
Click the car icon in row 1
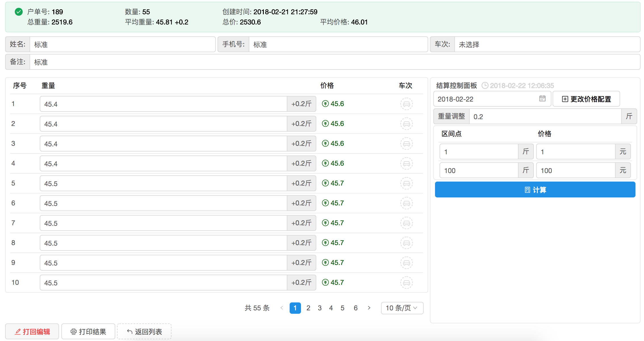(406, 104)
